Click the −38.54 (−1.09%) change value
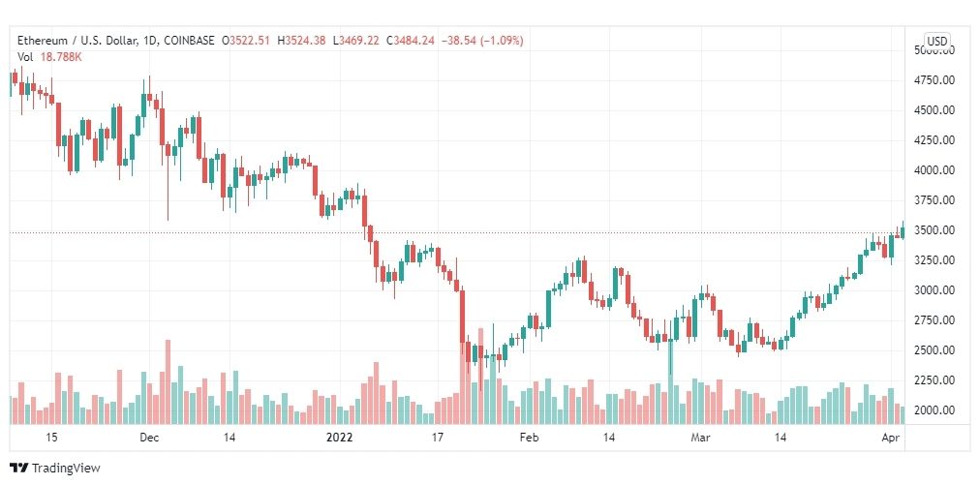Image resolution: width=980 pixels, height=485 pixels. click(x=481, y=41)
